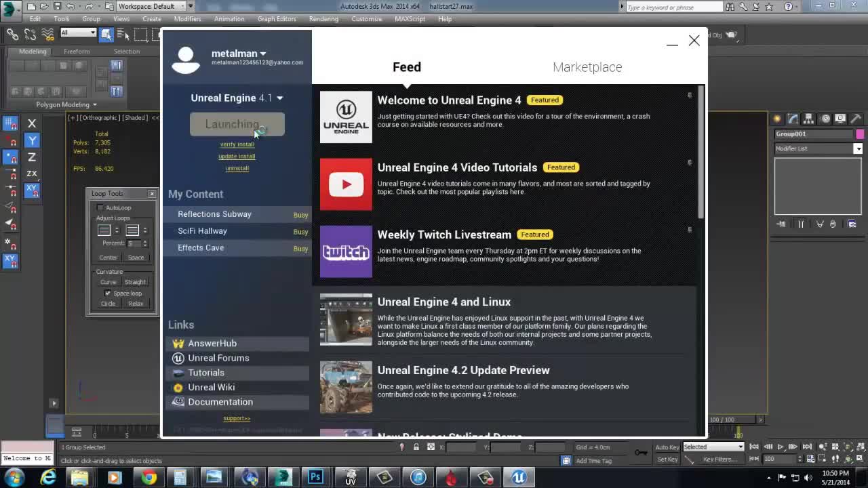Click the profile avatar icon
868x488 pixels.
(185, 59)
